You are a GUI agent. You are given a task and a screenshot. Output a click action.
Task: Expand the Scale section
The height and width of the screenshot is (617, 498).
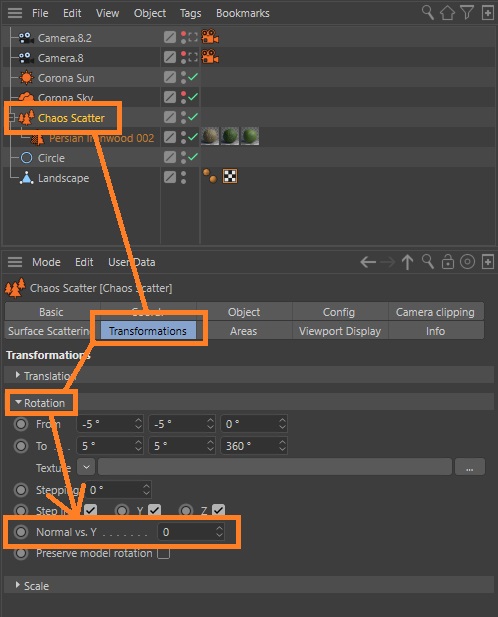pos(17,585)
